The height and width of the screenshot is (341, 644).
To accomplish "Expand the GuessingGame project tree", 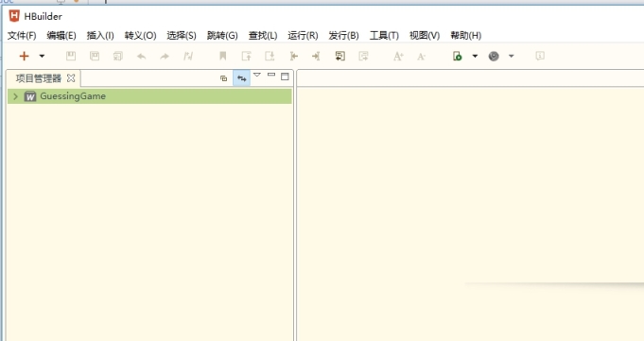I will [16, 96].
